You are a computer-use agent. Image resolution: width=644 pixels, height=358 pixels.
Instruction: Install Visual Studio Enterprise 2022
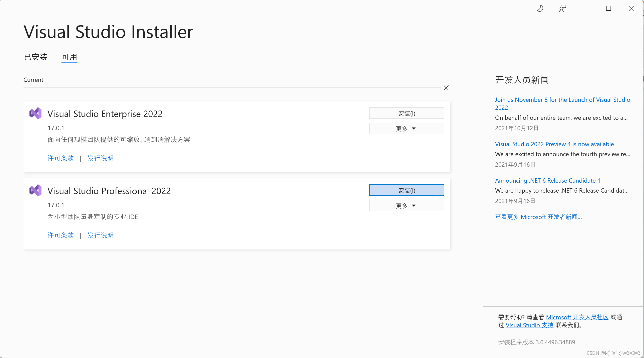point(406,113)
